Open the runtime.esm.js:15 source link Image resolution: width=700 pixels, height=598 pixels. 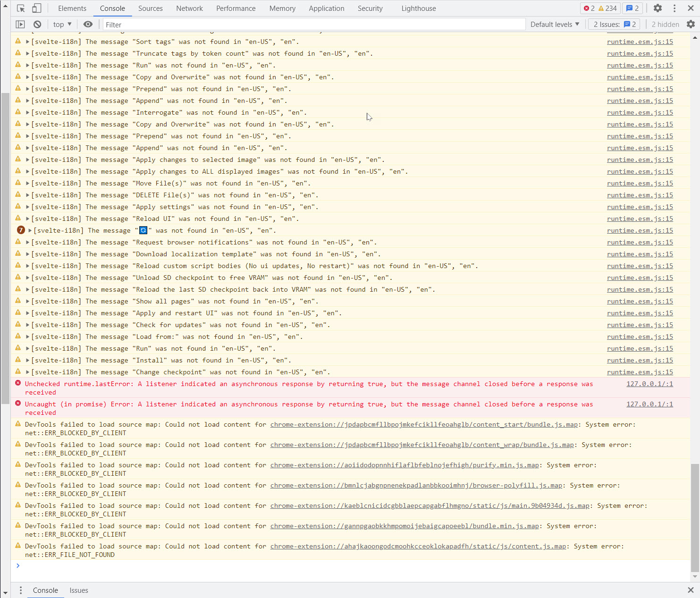click(640, 42)
